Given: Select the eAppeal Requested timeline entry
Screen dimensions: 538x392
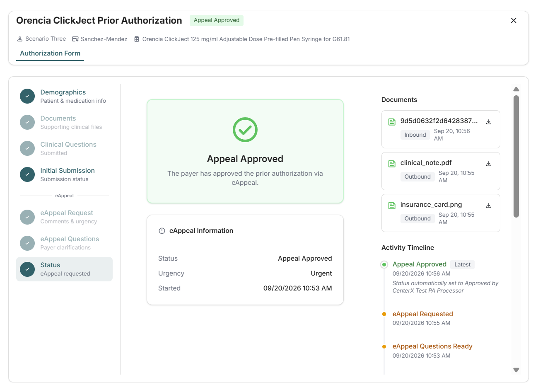Looking at the screenshot, I should (x=423, y=314).
